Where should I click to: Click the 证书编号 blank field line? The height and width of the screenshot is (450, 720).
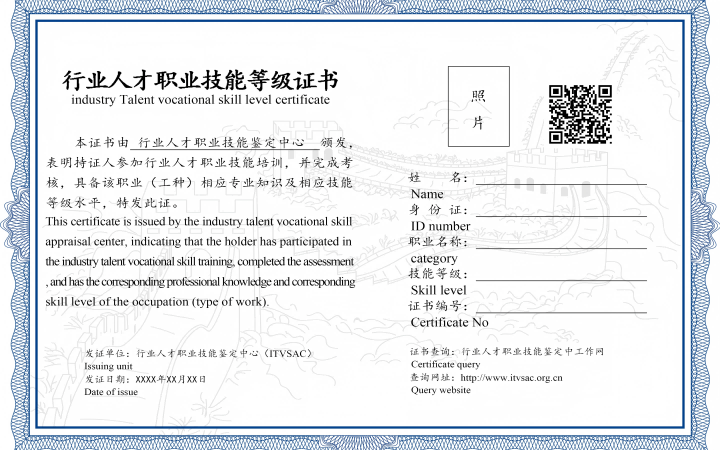click(560, 309)
